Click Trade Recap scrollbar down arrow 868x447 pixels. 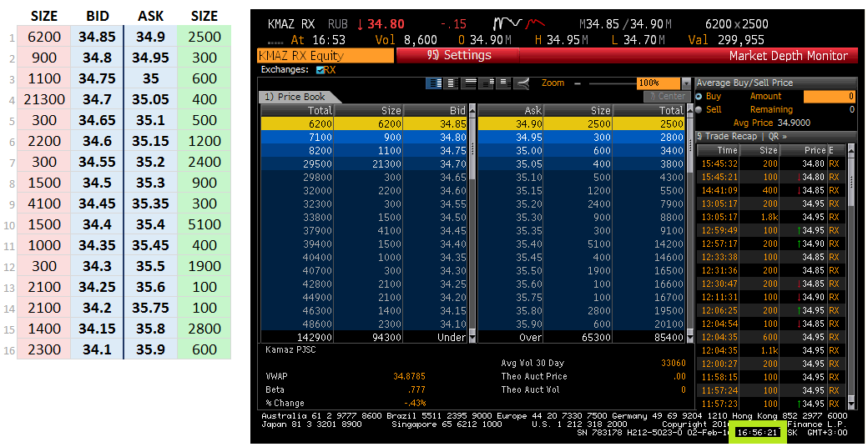850,404
